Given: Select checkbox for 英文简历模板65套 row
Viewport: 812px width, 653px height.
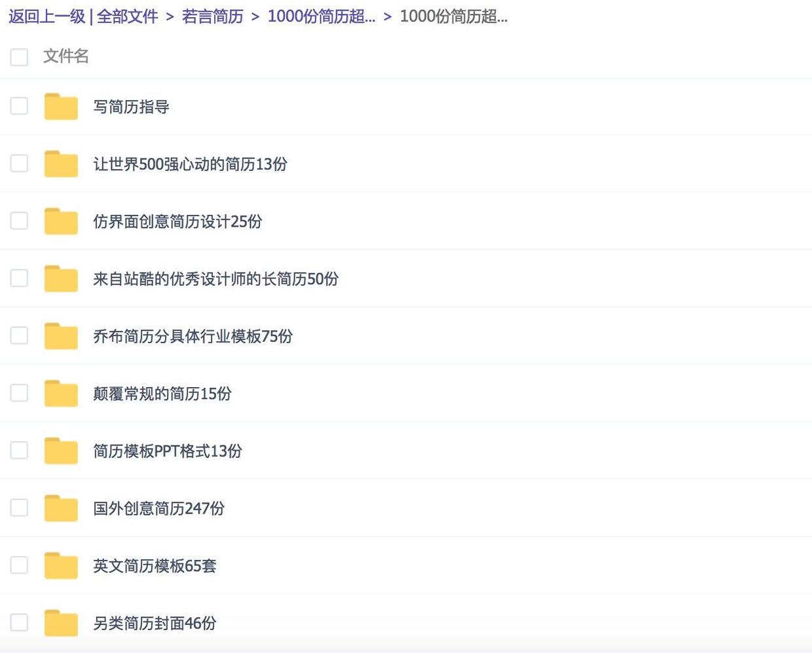Looking at the screenshot, I should click(x=20, y=565).
